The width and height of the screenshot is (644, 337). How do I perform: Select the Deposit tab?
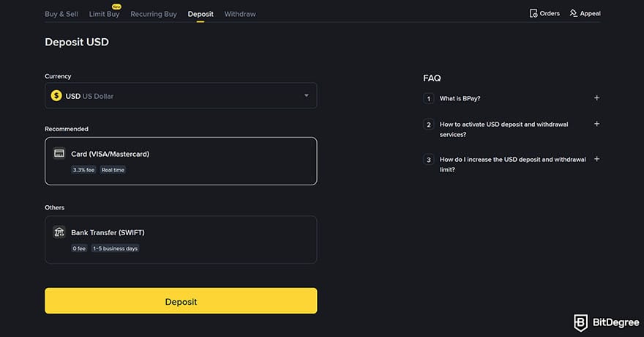(201, 14)
